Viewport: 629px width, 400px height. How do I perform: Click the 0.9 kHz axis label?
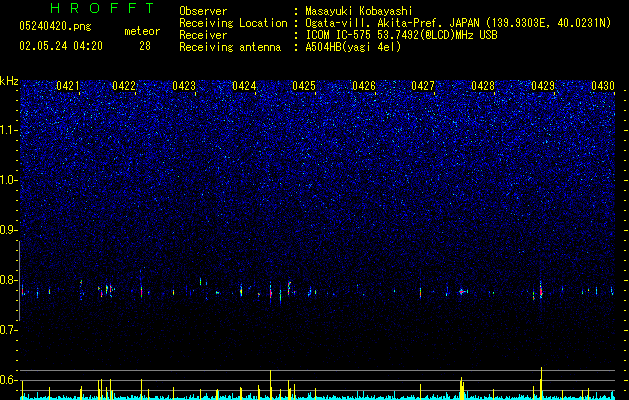pyautogui.click(x=9, y=230)
